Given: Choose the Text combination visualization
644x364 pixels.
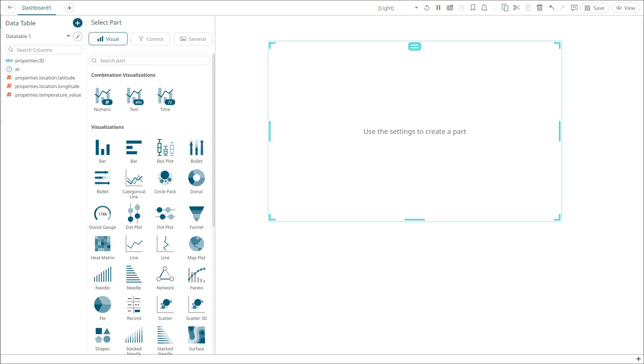Looking at the screenshot, I should pos(134,100).
